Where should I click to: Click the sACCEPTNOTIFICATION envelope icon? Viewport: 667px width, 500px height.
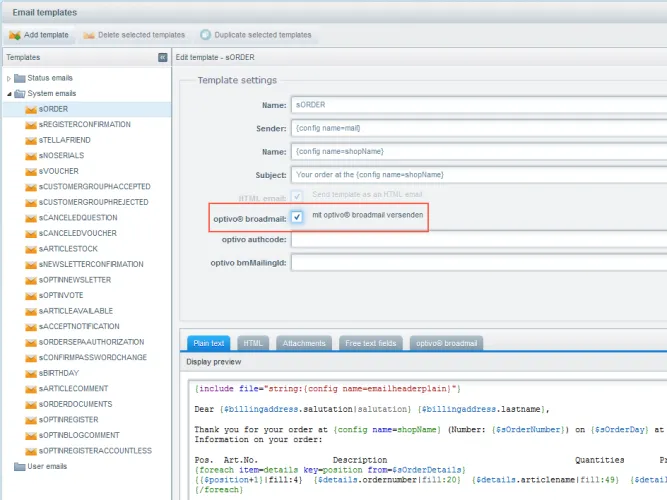coord(31,327)
